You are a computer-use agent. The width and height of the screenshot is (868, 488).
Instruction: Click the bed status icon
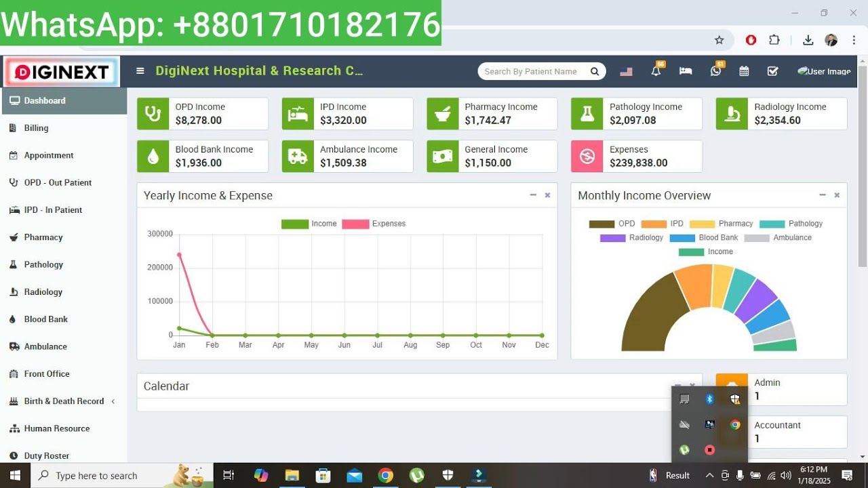pyautogui.click(x=686, y=71)
